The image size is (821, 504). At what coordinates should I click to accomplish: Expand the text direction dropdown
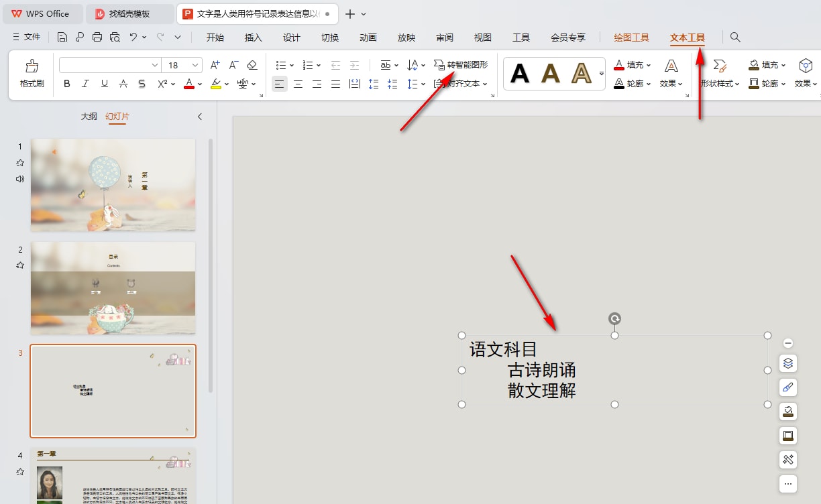click(x=423, y=65)
